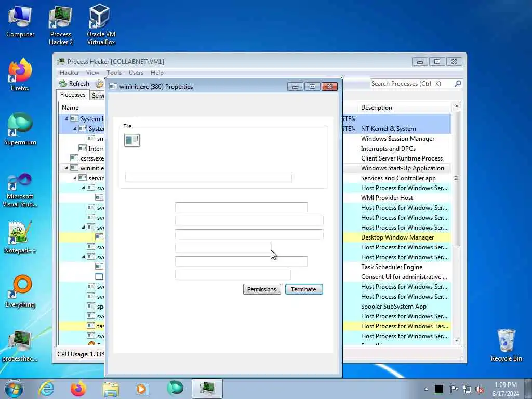
Task: Focus the Search Processes input field
Action: 411,84
